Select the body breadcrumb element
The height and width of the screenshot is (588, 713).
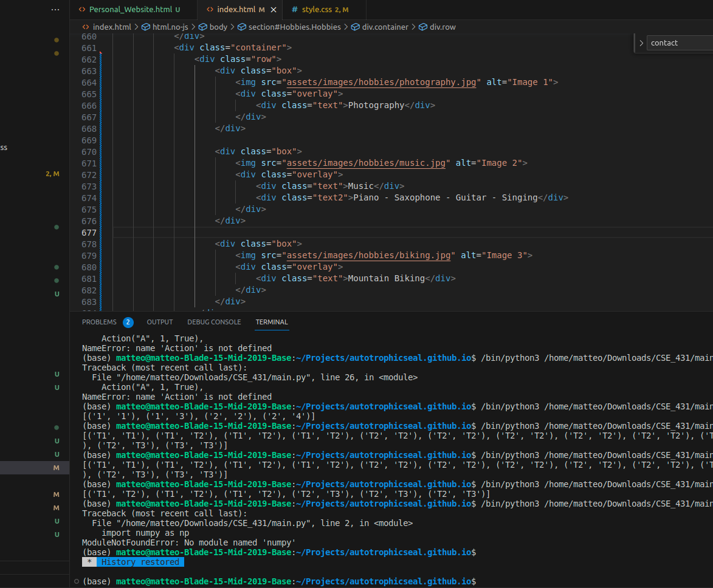[218, 27]
